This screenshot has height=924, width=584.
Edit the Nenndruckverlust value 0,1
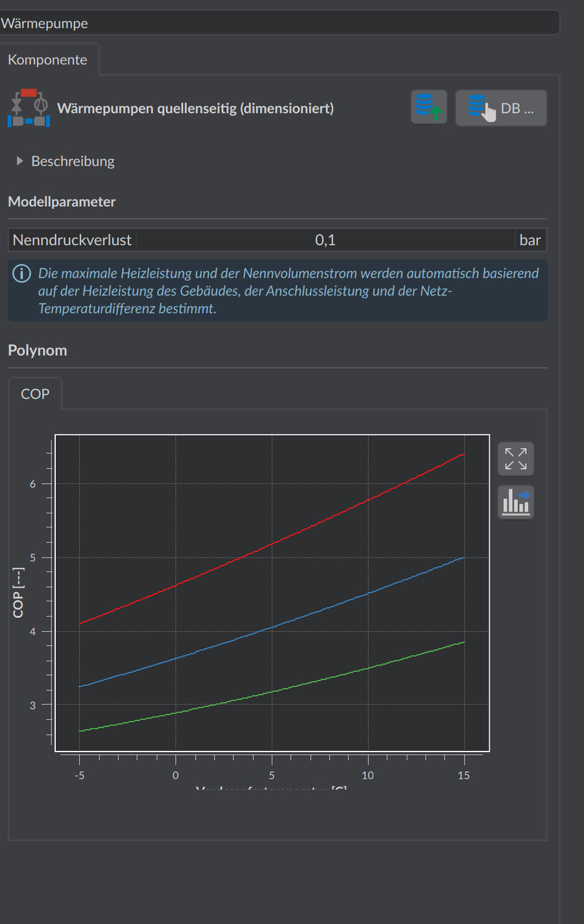click(x=325, y=240)
